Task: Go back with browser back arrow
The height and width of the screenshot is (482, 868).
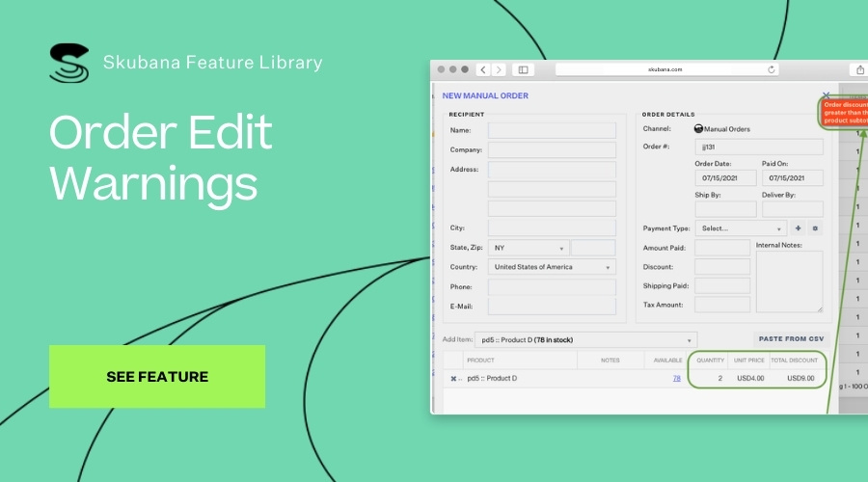Action: [x=483, y=69]
